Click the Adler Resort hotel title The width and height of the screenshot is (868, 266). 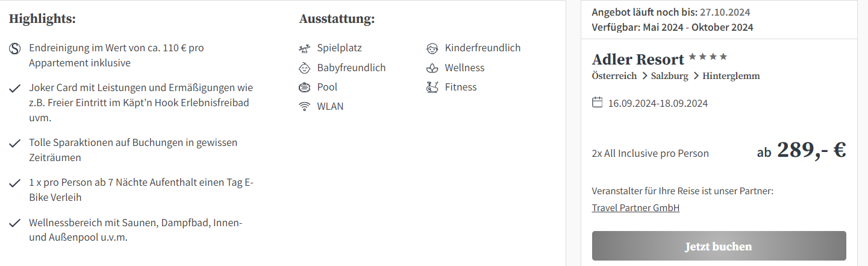click(x=638, y=60)
